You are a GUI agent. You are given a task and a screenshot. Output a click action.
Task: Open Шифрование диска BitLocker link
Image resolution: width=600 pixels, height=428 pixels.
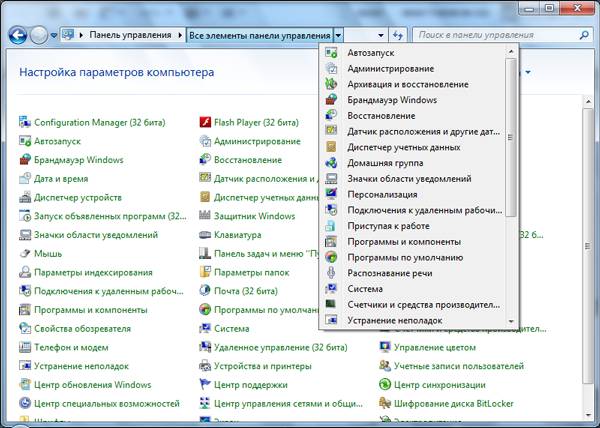coord(454,403)
